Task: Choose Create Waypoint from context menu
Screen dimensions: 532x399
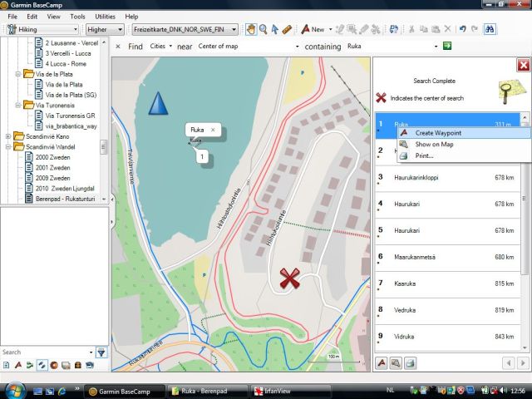Action: click(438, 133)
